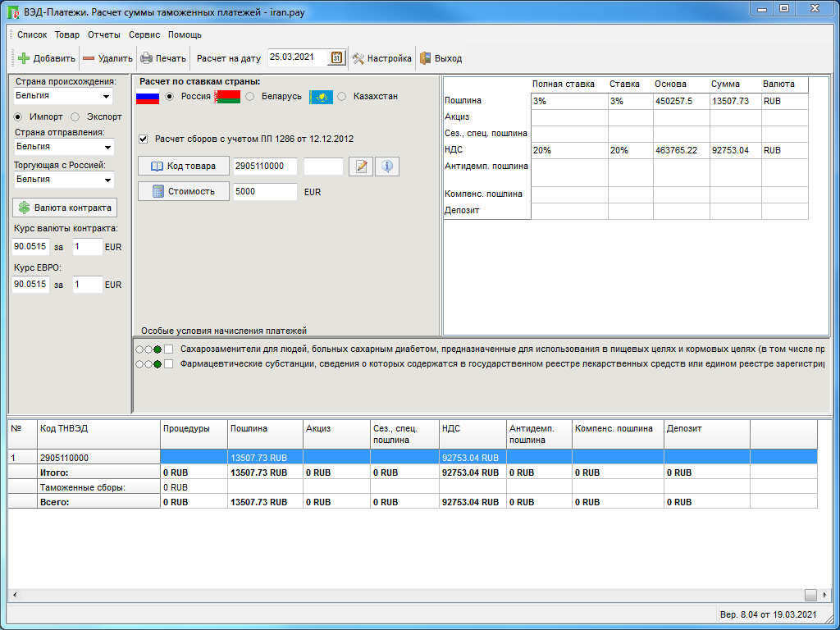Click the green plus Добавить icon

24,58
